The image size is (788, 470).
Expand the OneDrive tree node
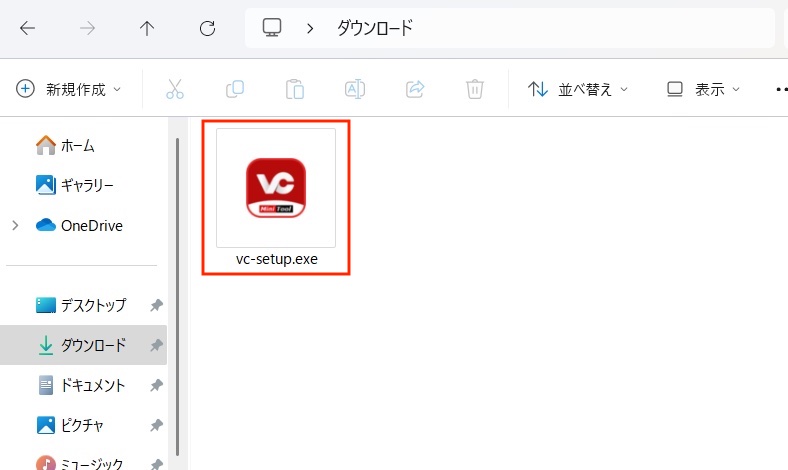pyautogui.click(x=15, y=226)
